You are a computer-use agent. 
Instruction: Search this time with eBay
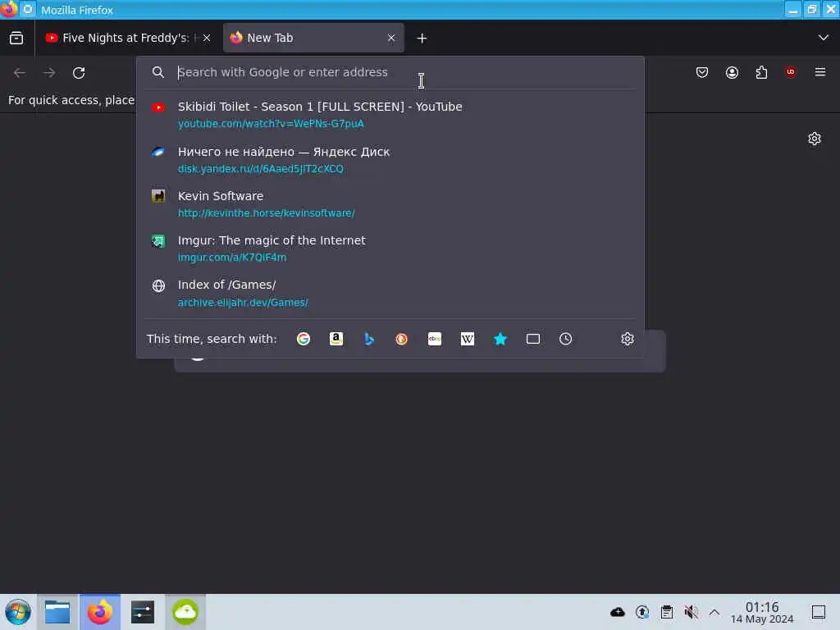435,339
